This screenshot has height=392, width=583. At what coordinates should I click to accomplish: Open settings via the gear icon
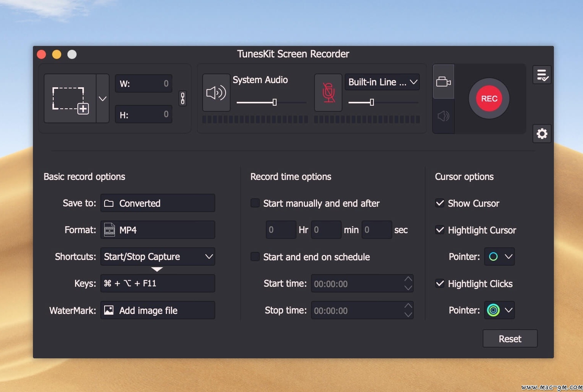pyautogui.click(x=542, y=134)
